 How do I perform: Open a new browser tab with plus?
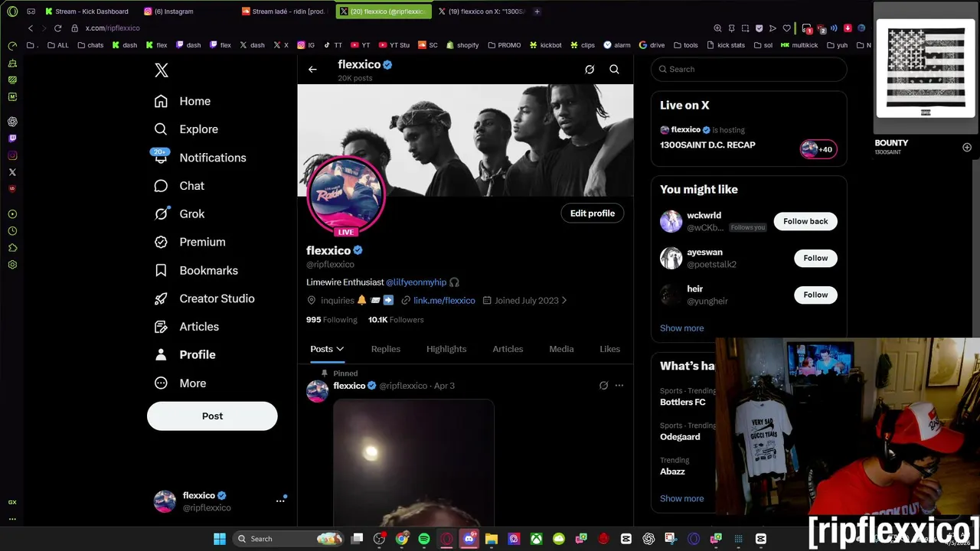coord(537,11)
